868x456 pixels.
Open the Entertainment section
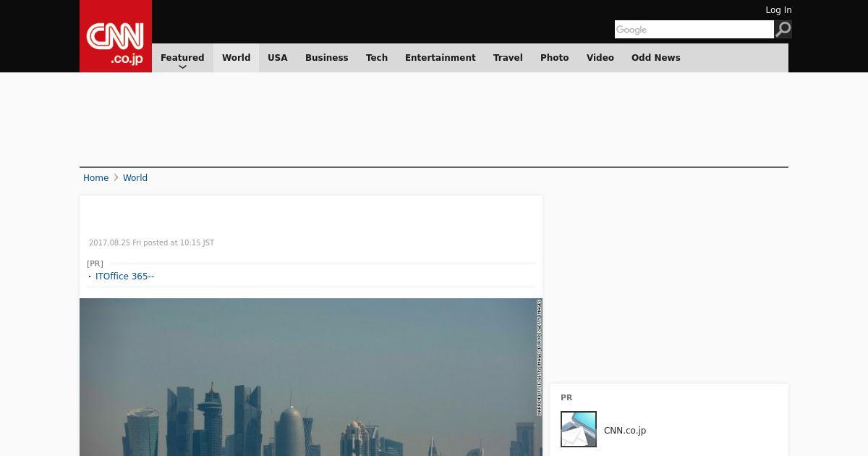(441, 58)
